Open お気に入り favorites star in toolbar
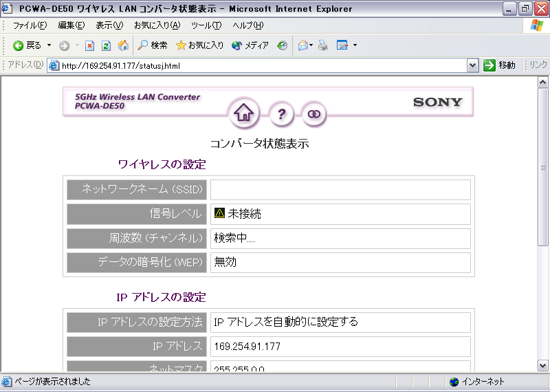550x392 pixels. (199, 45)
